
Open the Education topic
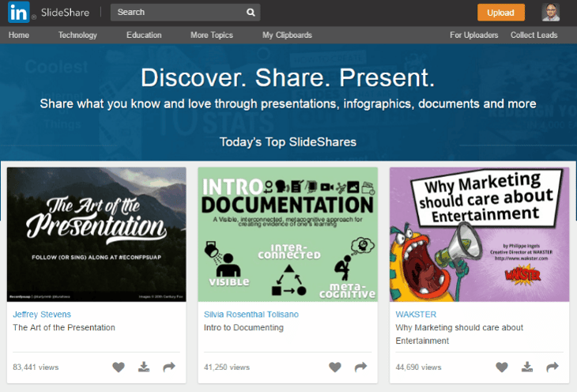[144, 35]
